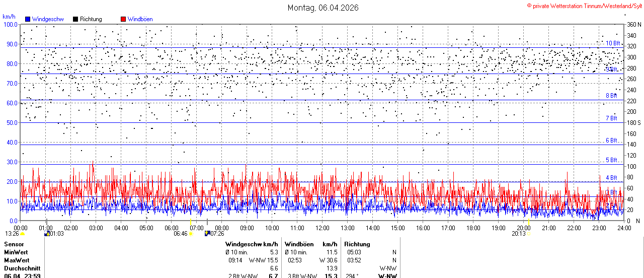This screenshot has height=278, width=644.
Task: Click the 05:03 time in Richtung column
Action: click(x=354, y=252)
